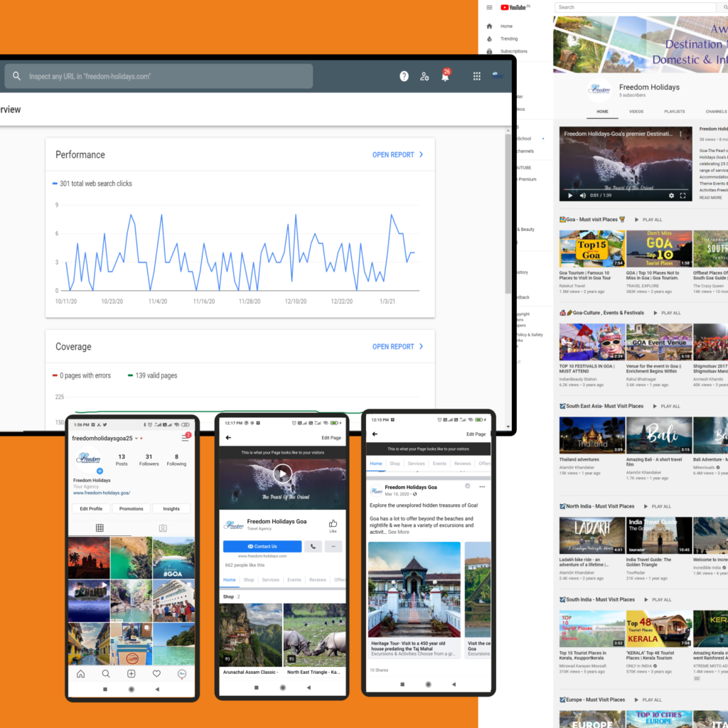Viewport: 728px width, 728px height.
Task: Open Promotions on Instagram profile
Action: (132, 509)
